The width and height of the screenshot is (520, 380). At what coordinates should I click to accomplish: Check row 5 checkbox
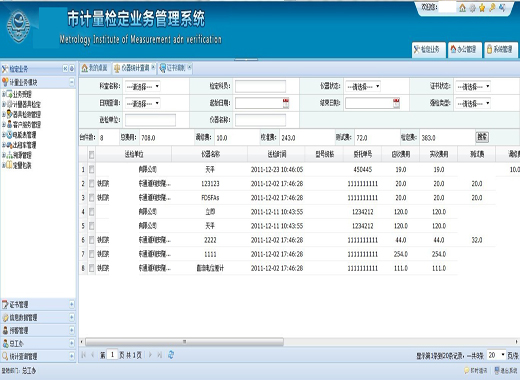point(91,226)
